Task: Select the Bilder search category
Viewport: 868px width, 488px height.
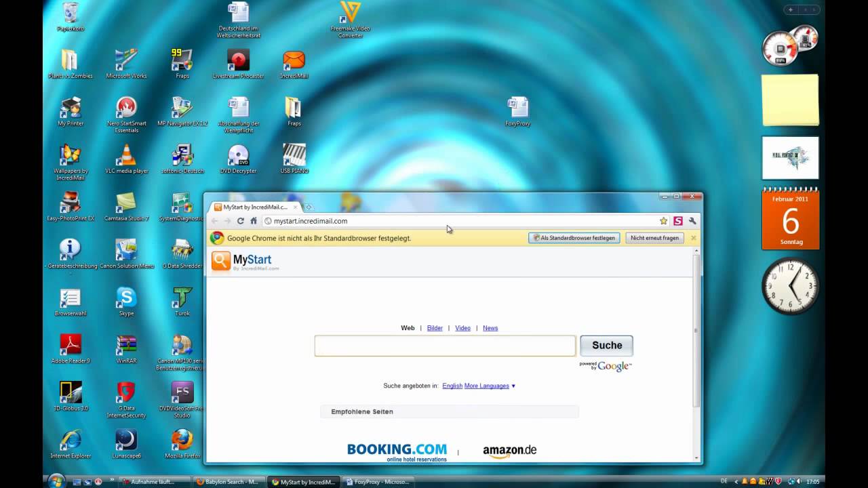Action: tap(435, 328)
